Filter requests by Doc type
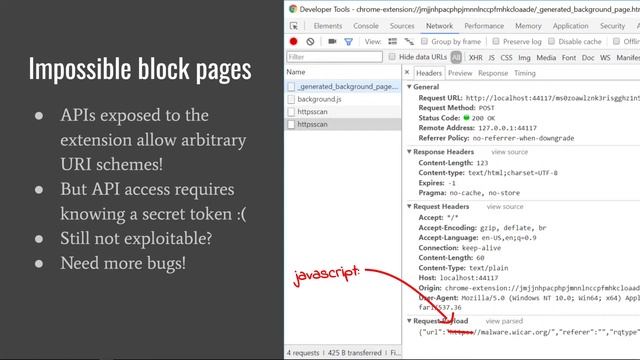The height and width of the screenshot is (360, 640). pos(588,58)
